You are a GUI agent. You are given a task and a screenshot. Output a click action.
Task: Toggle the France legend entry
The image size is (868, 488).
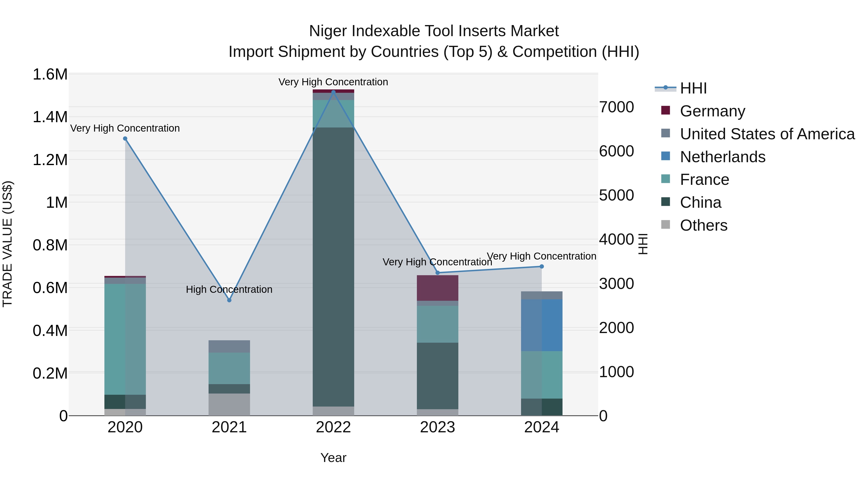point(695,179)
